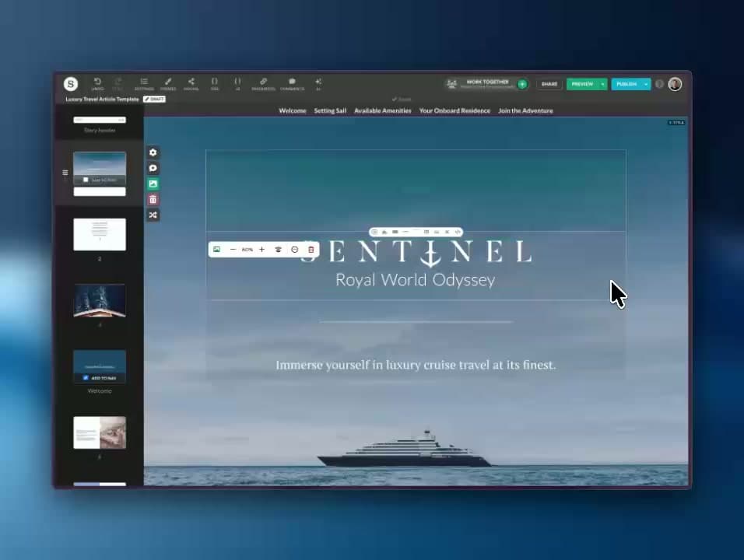
Task: Click the Draft status badge
Action: click(x=154, y=100)
